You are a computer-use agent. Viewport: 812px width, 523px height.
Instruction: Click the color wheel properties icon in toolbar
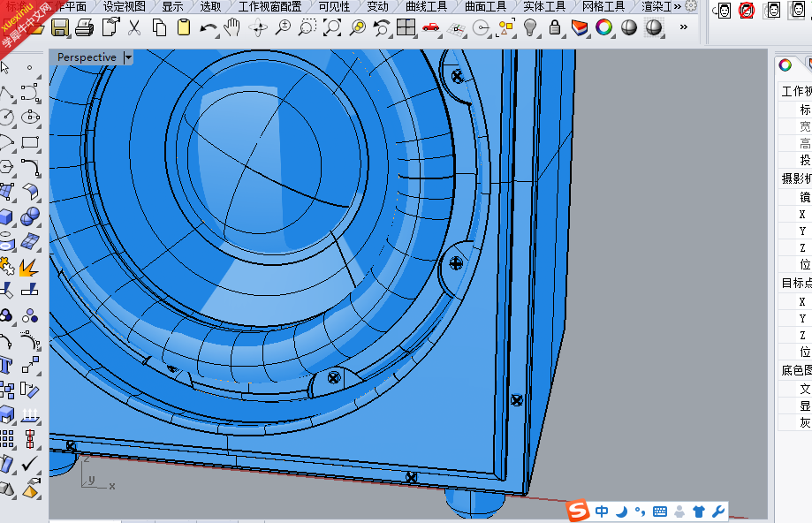click(x=603, y=27)
